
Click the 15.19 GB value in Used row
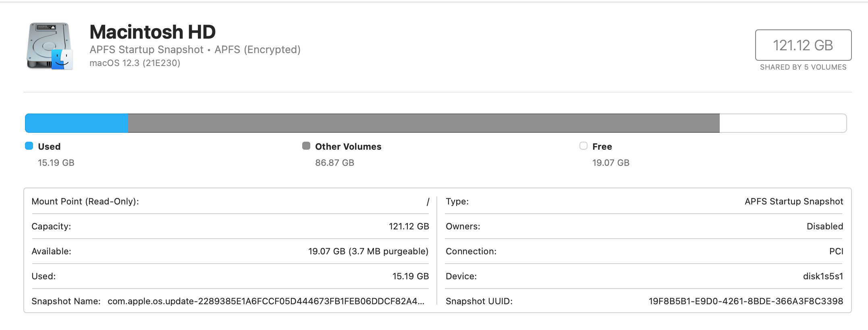click(411, 276)
